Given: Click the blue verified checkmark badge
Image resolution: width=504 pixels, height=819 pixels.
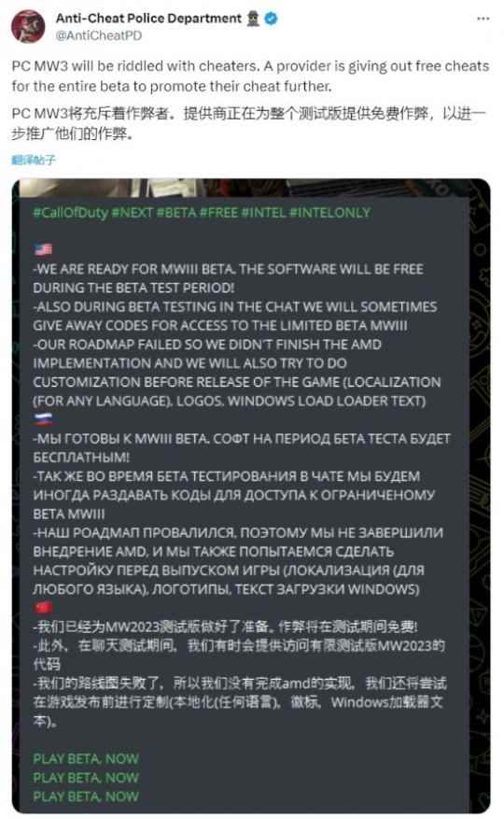Looking at the screenshot, I should [x=271, y=19].
